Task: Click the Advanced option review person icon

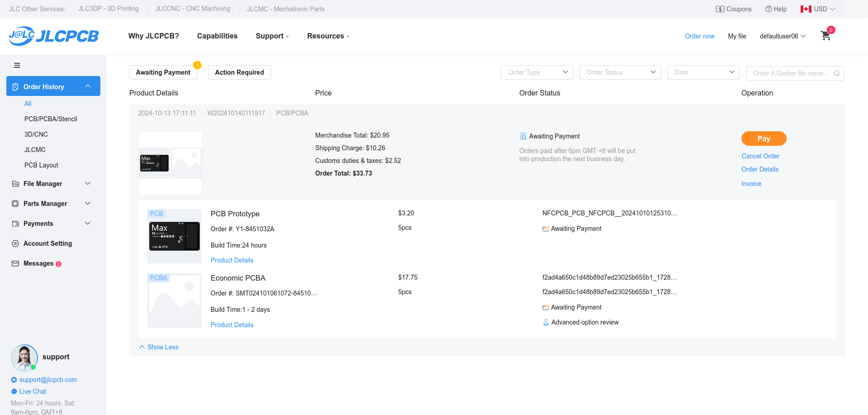Action: point(546,322)
